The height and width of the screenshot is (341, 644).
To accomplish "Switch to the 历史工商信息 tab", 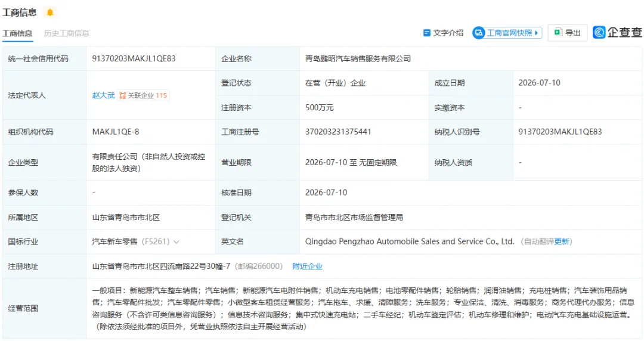I will click(x=67, y=33).
